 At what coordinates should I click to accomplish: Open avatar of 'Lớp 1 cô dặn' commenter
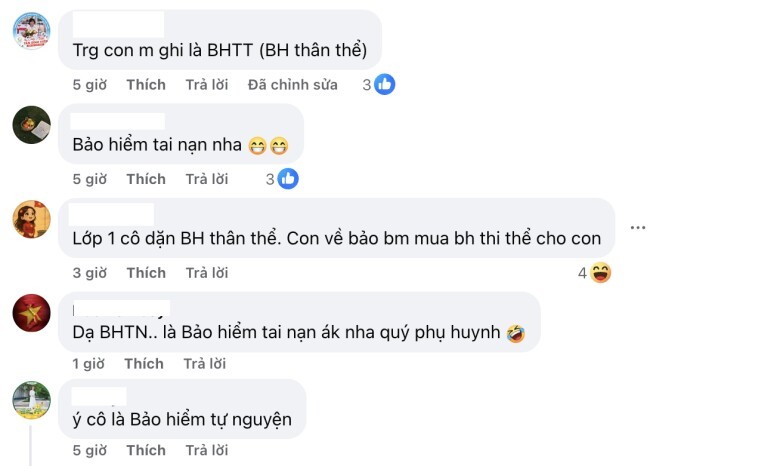(x=31, y=219)
